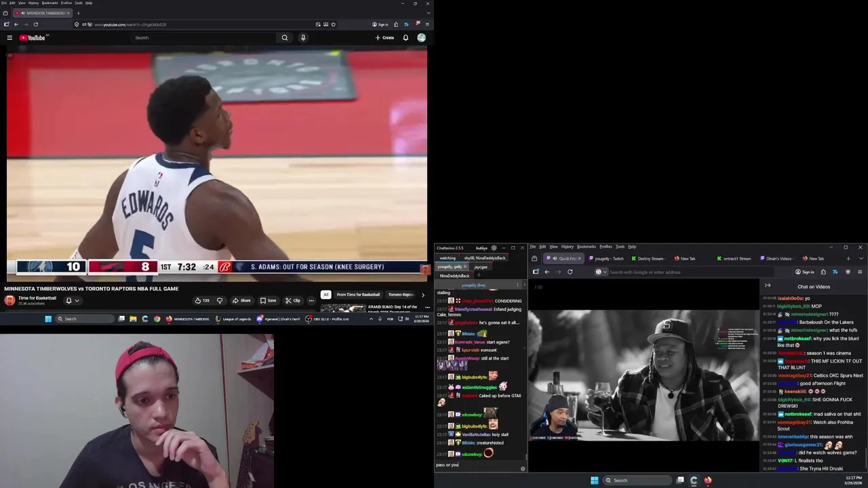Viewport: 868px width, 488px height.
Task: Open Bookmarks menu in the Twitch browser
Action: click(586, 247)
